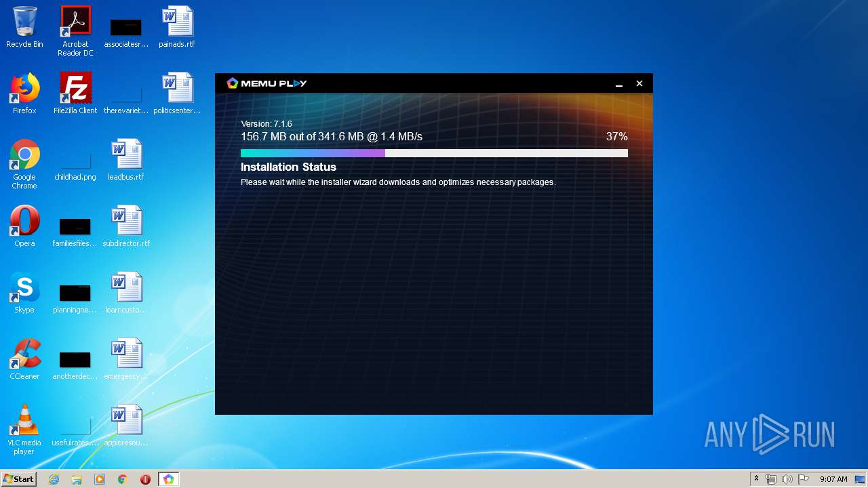Open the Windows Start menu

tap(19, 479)
